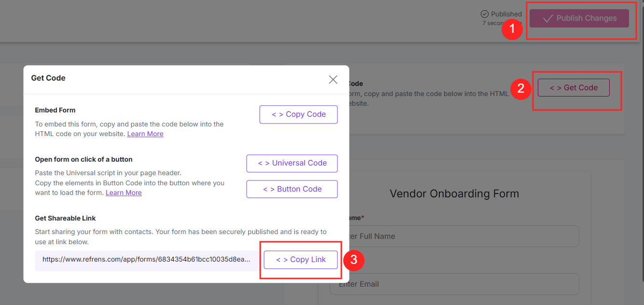Open Learn More link under Embed Form
Viewport: 644px width, 305px height.
click(x=145, y=134)
